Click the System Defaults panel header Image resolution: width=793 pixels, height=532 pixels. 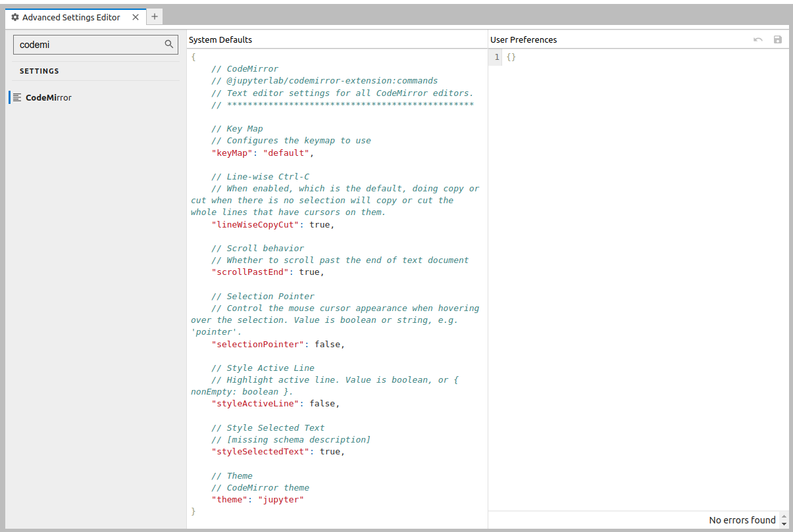220,39
